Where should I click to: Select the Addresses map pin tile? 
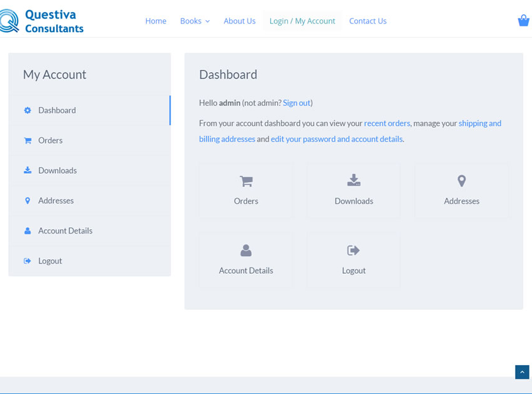pyautogui.click(x=461, y=191)
